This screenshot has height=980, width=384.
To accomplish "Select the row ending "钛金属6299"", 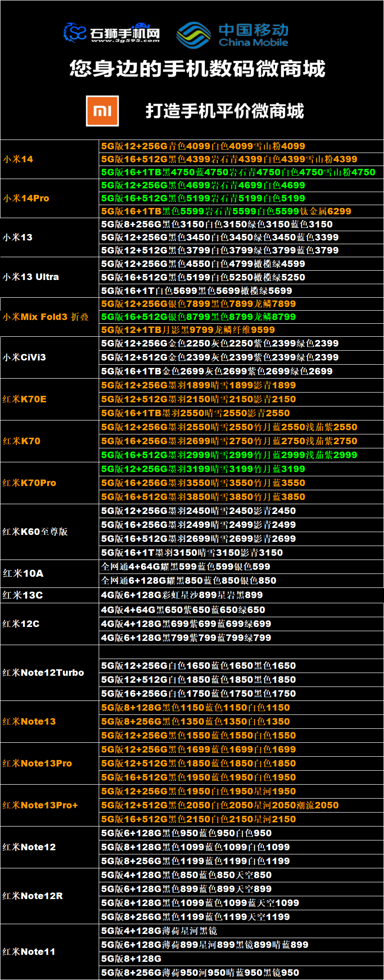I will pyautogui.click(x=242, y=211).
